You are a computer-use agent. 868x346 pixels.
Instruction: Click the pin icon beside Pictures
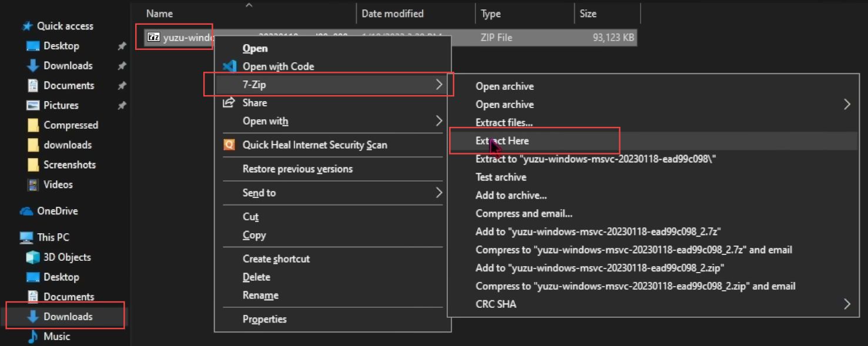point(122,105)
